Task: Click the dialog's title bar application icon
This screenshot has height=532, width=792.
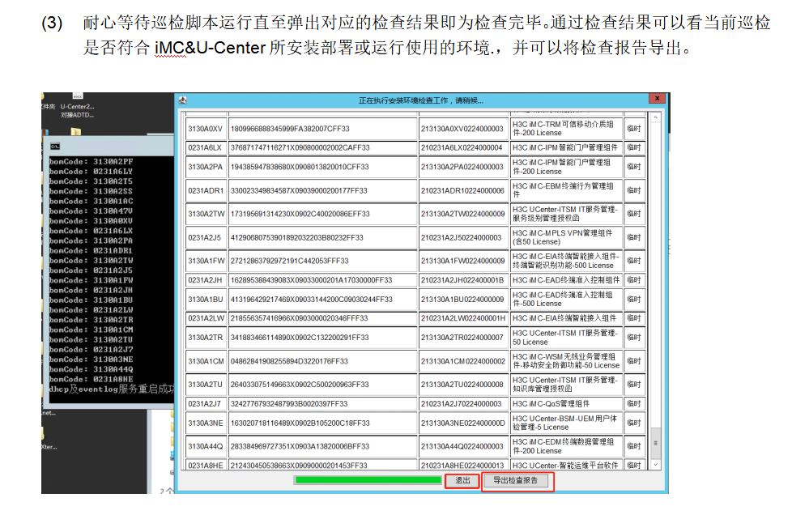Action: tap(183, 100)
